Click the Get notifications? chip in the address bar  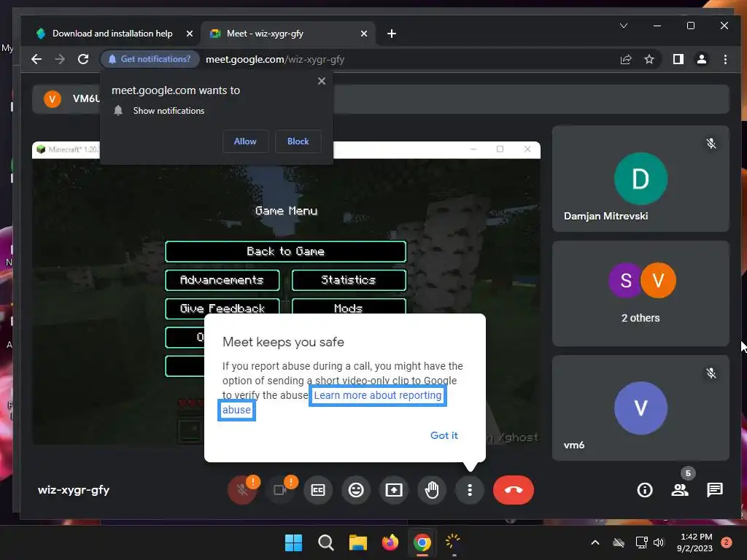[150, 59]
